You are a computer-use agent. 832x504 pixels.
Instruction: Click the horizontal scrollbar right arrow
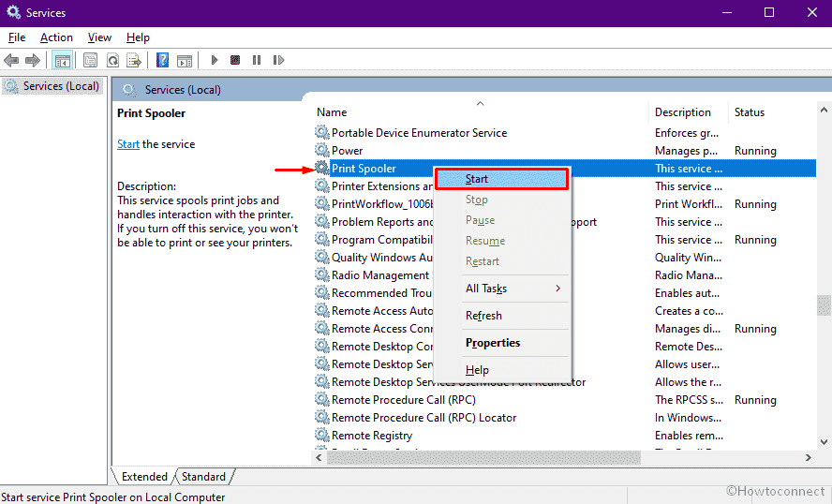809,457
